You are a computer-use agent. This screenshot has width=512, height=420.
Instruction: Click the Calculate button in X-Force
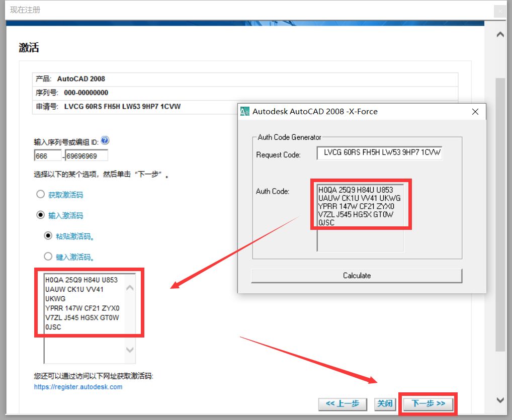357,276
